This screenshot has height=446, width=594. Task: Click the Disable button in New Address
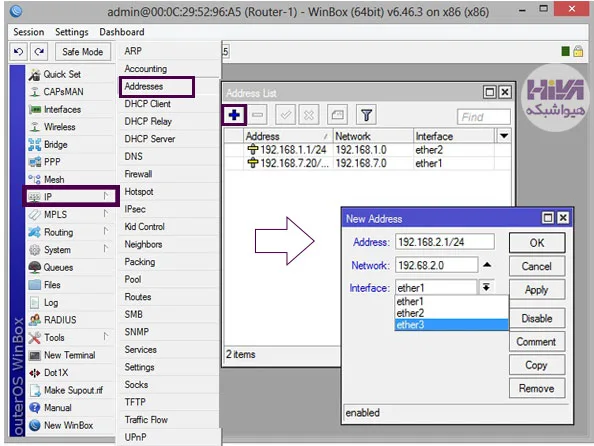click(537, 318)
